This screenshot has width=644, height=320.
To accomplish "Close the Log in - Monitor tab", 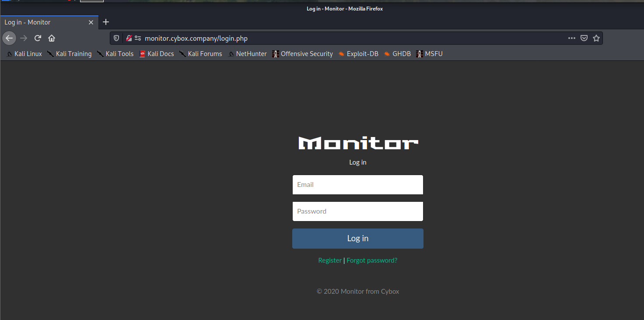I will coord(91,22).
